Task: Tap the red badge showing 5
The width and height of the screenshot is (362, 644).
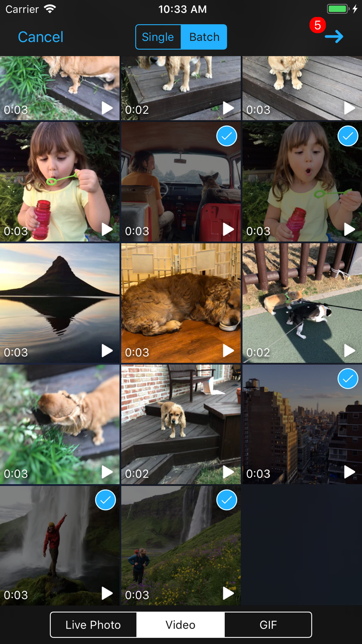Action: (x=317, y=25)
